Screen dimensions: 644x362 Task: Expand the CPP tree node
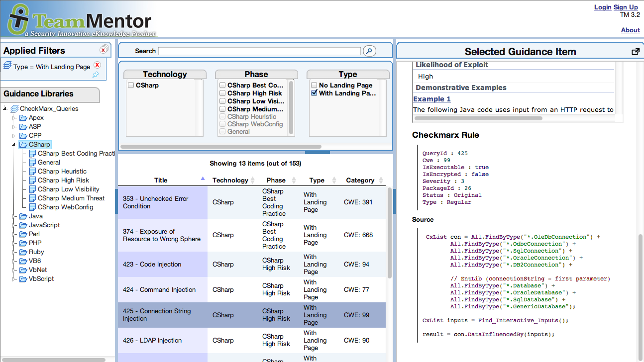(x=14, y=136)
